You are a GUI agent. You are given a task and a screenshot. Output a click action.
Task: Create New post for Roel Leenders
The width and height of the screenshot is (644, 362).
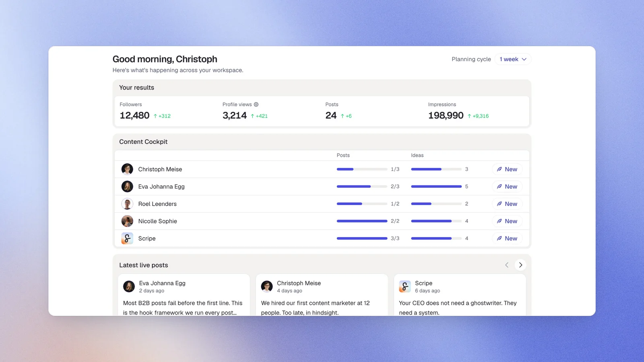click(x=507, y=204)
